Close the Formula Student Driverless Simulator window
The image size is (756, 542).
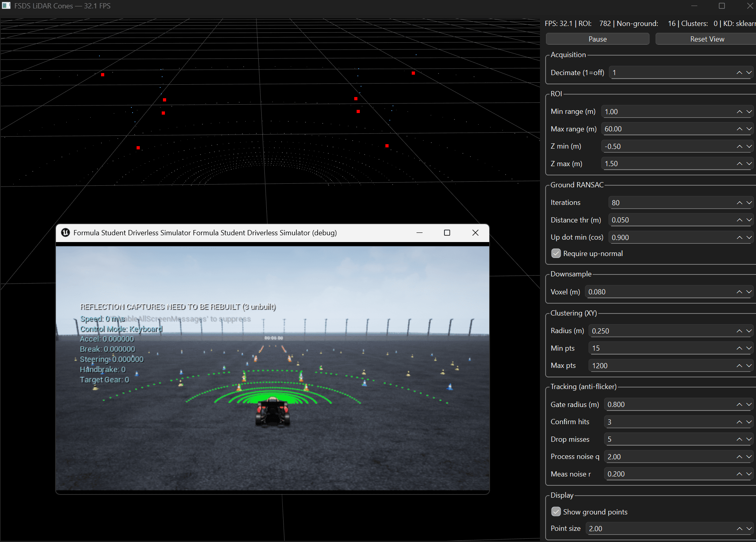(475, 233)
